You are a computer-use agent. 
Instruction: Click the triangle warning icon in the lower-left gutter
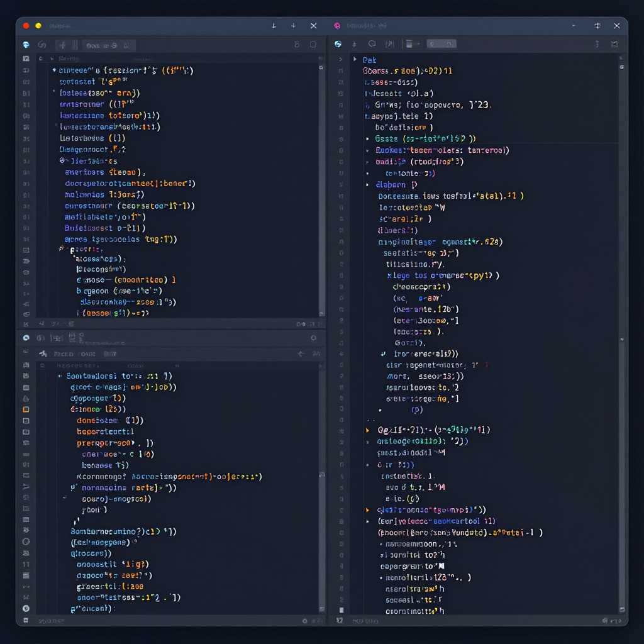[26, 398]
